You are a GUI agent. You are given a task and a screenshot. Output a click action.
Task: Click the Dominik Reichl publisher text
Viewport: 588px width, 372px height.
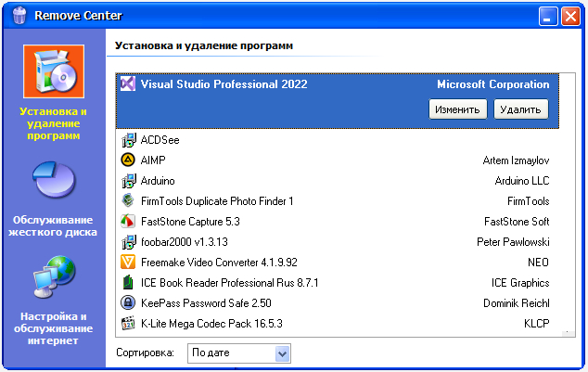tap(517, 303)
